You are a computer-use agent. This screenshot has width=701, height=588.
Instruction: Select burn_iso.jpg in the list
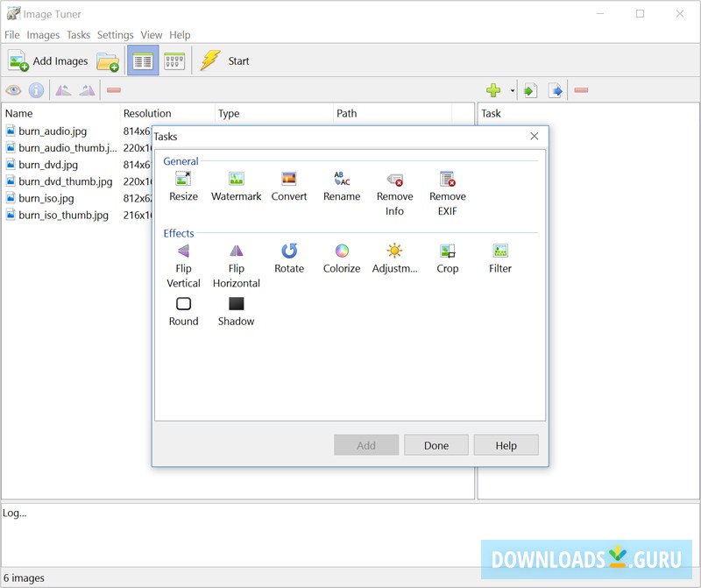[46, 198]
